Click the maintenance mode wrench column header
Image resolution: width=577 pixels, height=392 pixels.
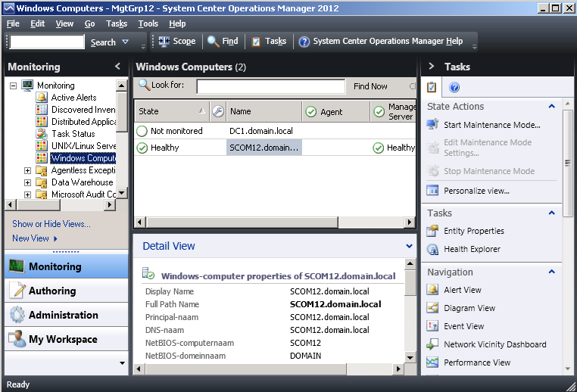pos(218,111)
